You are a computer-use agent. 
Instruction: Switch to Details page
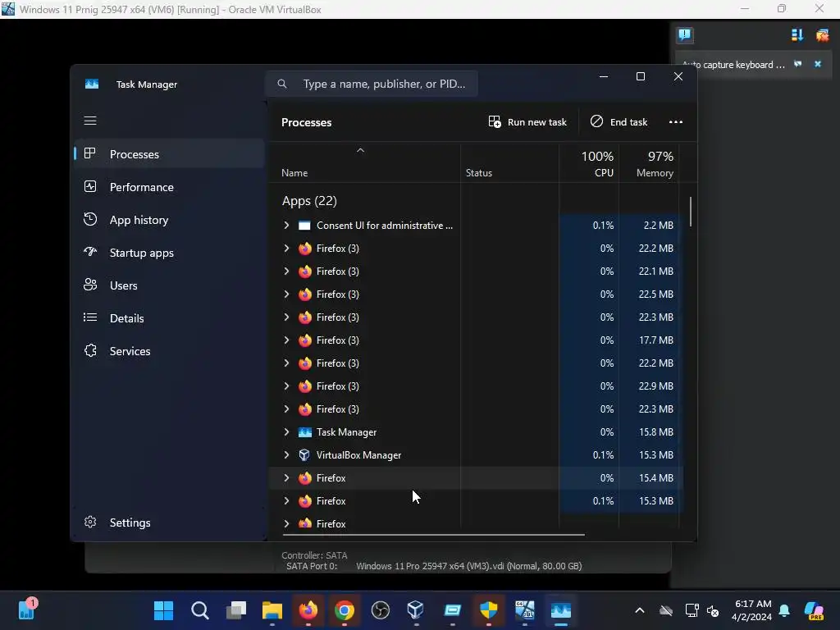(x=169, y=318)
